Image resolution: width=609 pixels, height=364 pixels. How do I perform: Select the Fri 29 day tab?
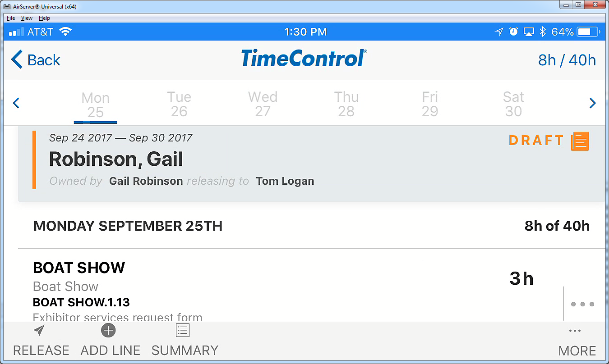[429, 104]
